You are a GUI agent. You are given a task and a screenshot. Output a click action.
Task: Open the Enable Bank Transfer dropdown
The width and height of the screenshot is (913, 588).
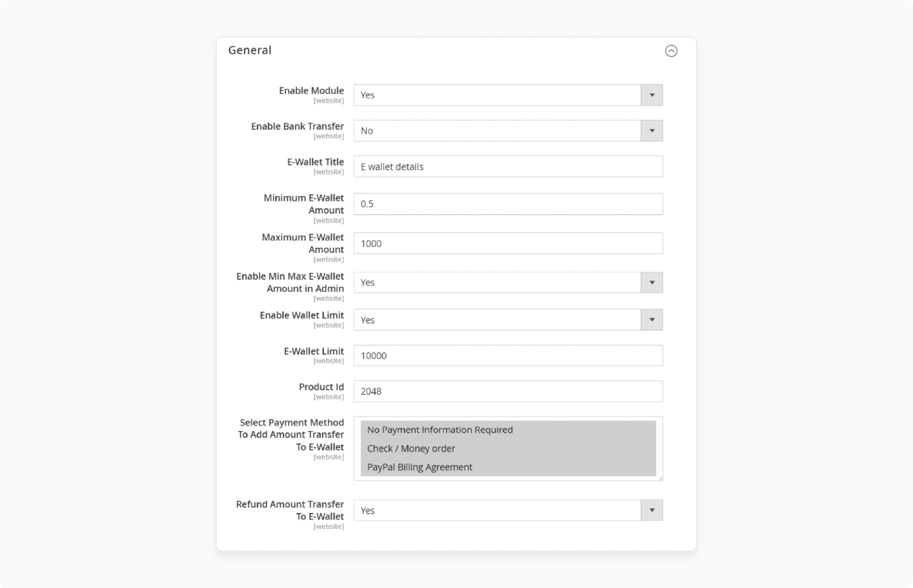(508, 131)
